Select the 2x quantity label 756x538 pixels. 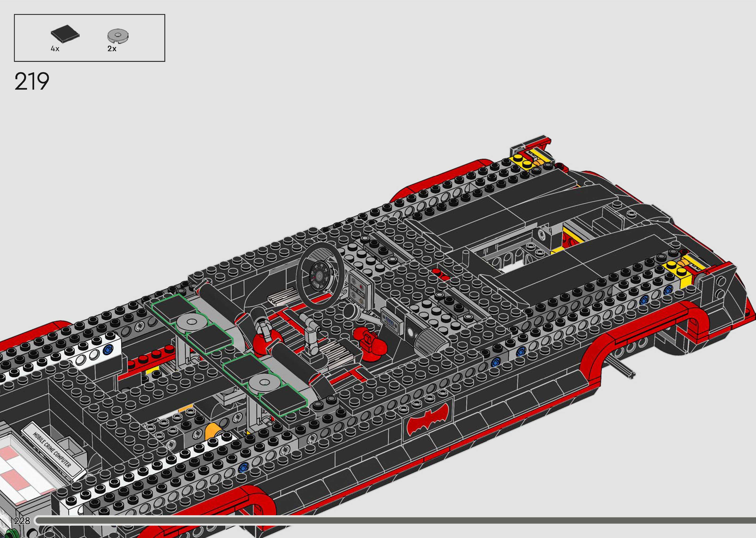(x=112, y=49)
